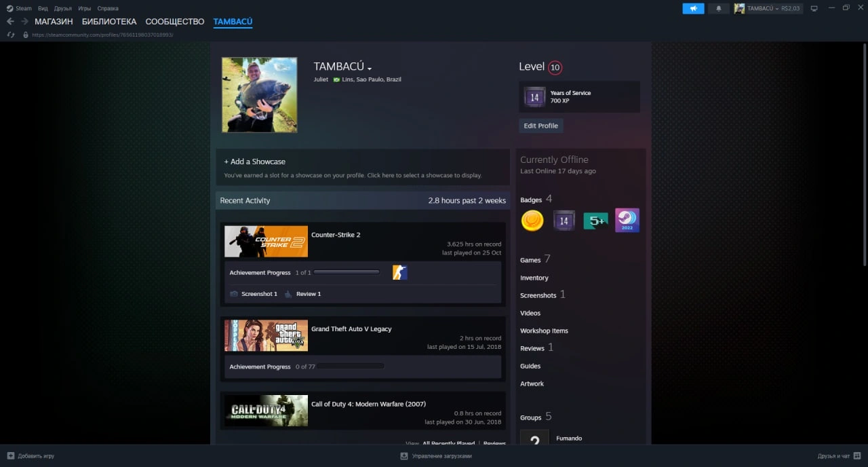Screen dimensions: 868x467
Task: Open the Игры menu
Action: (x=85, y=8)
